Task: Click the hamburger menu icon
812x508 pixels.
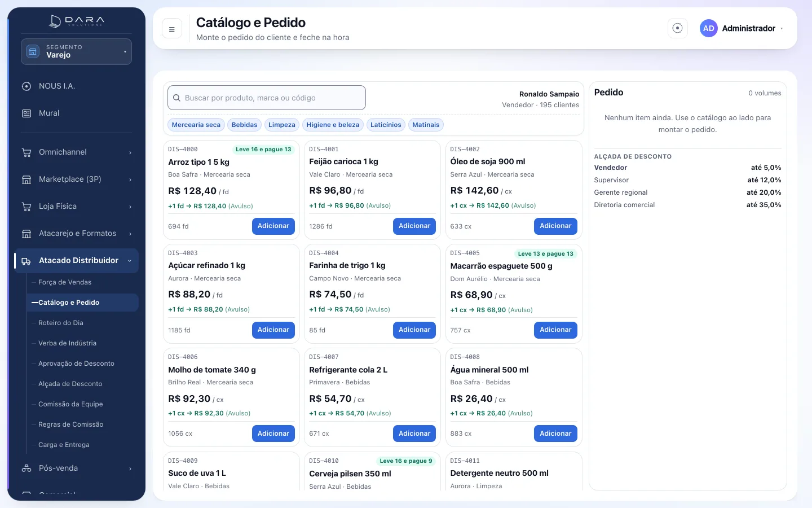Action: pos(172,29)
